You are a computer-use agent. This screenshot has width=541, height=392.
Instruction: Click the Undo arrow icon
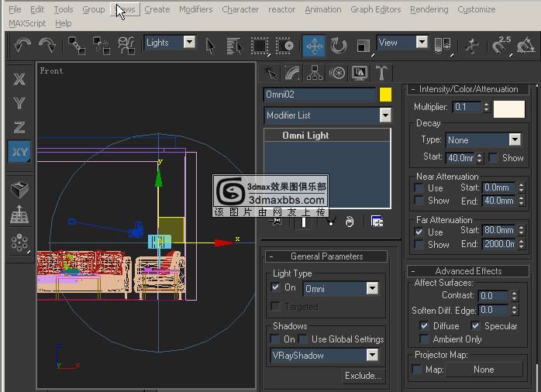point(22,46)
